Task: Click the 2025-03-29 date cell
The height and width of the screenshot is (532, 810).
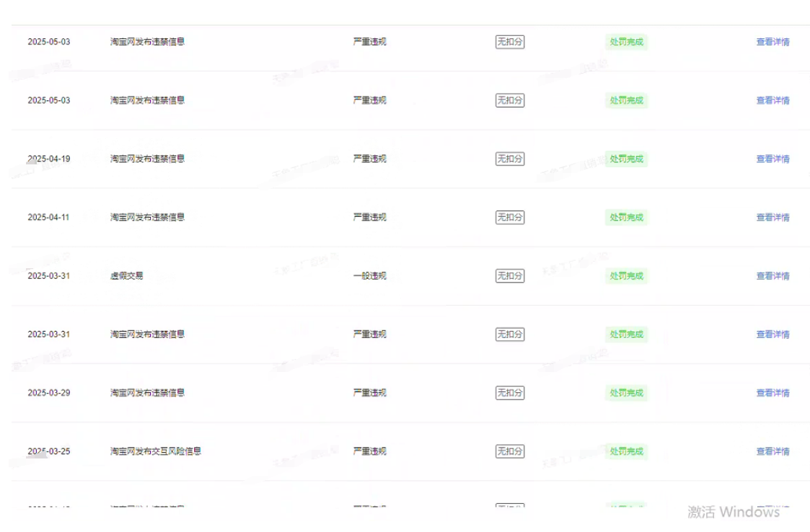Action: 49,393
